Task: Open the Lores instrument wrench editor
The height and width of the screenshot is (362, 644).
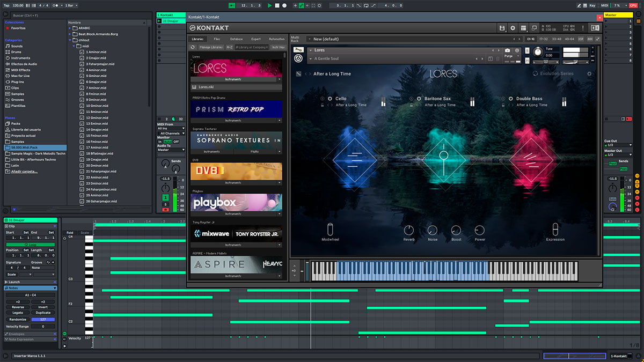Action: [x=299, y=50]
